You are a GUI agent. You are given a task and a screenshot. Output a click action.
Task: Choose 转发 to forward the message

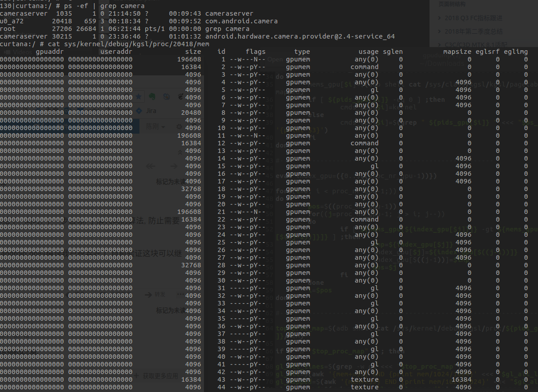160,294
